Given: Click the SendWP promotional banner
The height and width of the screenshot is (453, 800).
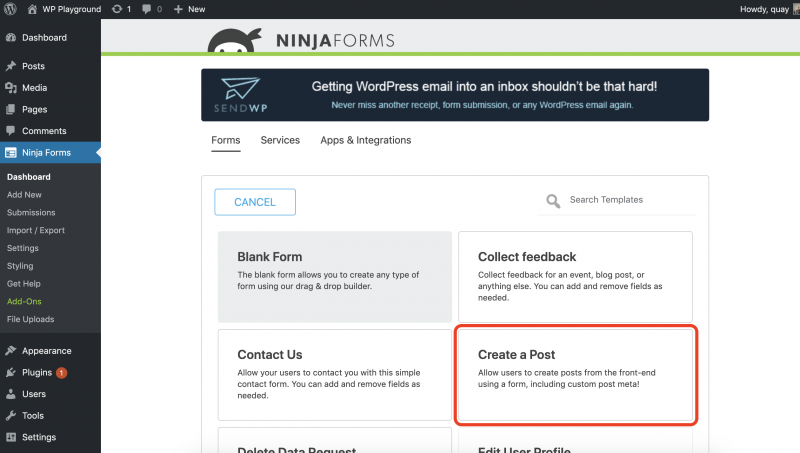Looking at the screenshot, I should pos(455,95).
